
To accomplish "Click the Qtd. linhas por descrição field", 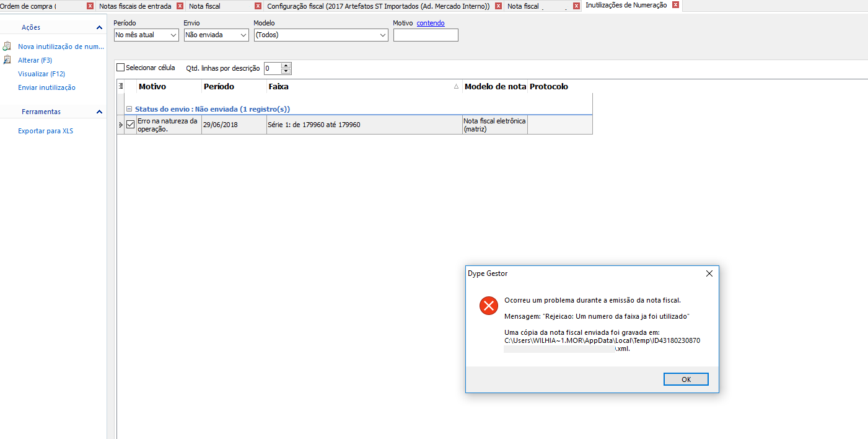I will [x=273, y=69].
